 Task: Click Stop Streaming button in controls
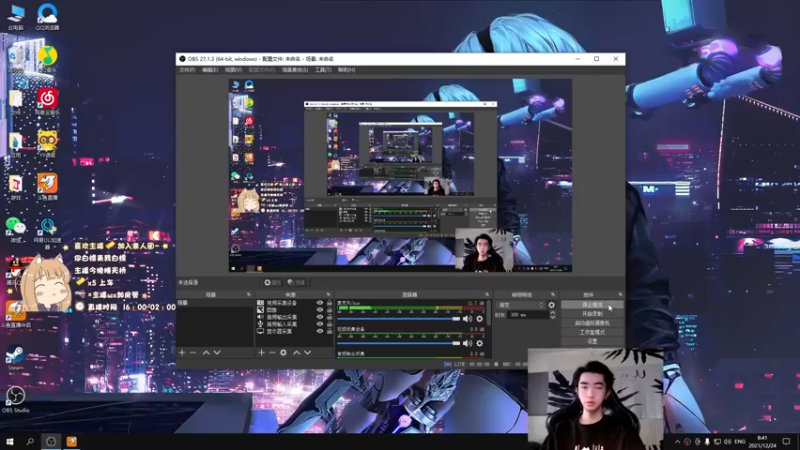tap(592, 305)
